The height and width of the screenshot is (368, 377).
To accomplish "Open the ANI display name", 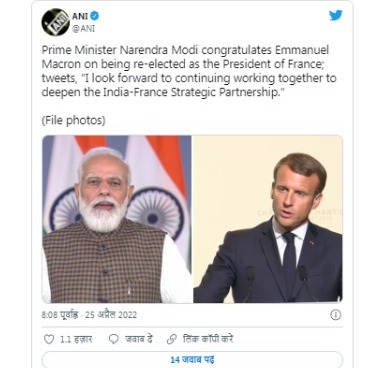I will click(80, 16).
